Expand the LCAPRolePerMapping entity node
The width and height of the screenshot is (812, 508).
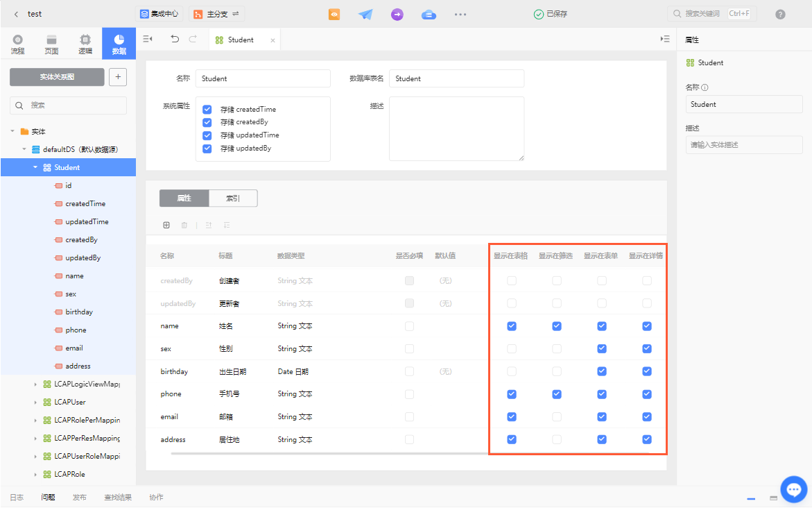(x=35, y=421)
